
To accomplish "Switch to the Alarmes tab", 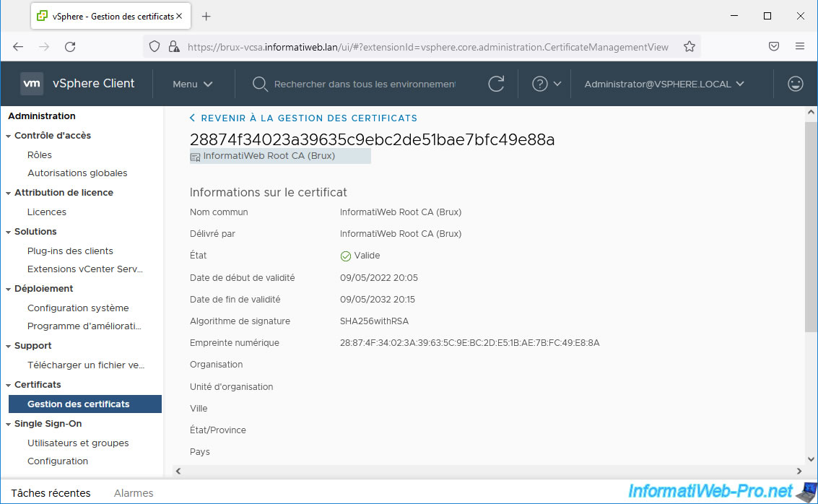I will 134,493.
